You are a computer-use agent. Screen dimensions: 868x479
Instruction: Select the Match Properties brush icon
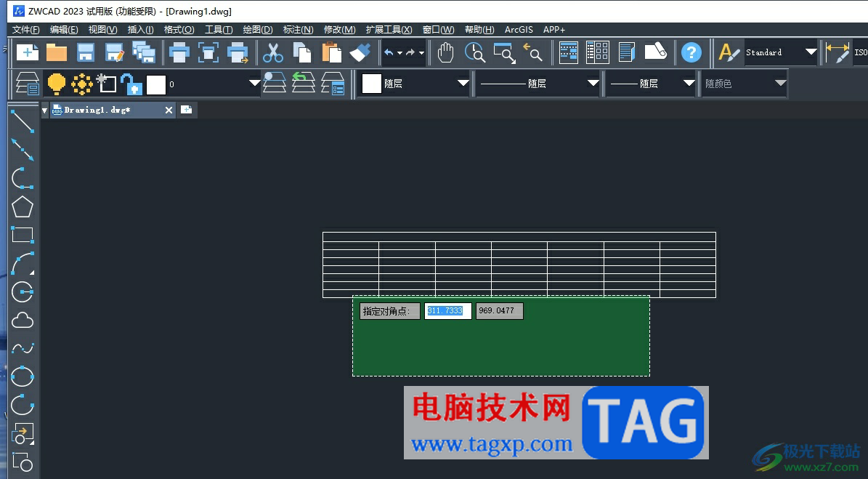pyautogui.click(x=360, y=52)
